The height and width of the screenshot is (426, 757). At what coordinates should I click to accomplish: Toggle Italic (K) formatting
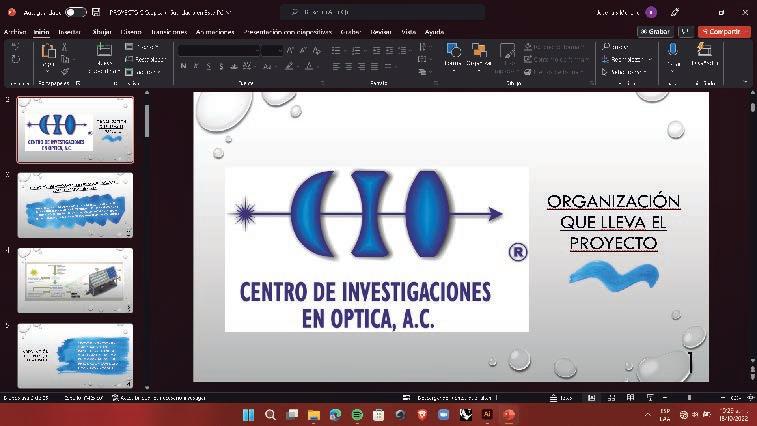coord(196,66)
